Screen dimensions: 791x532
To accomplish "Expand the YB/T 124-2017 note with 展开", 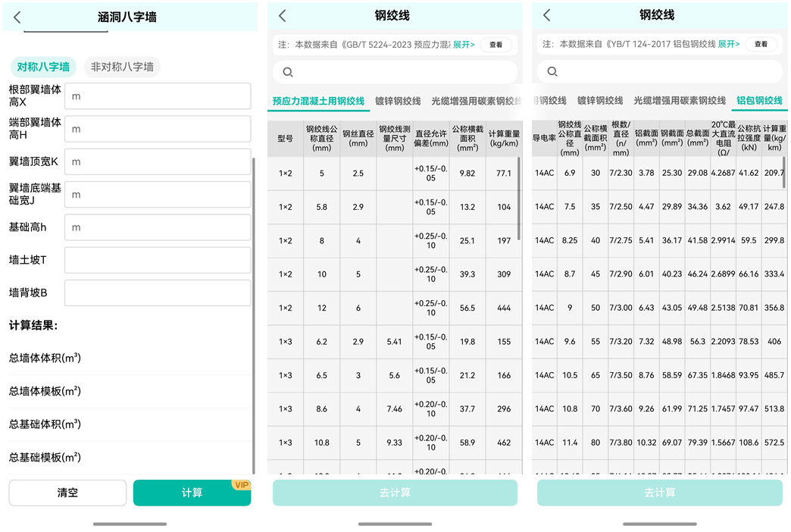I will tap(728, 45).
